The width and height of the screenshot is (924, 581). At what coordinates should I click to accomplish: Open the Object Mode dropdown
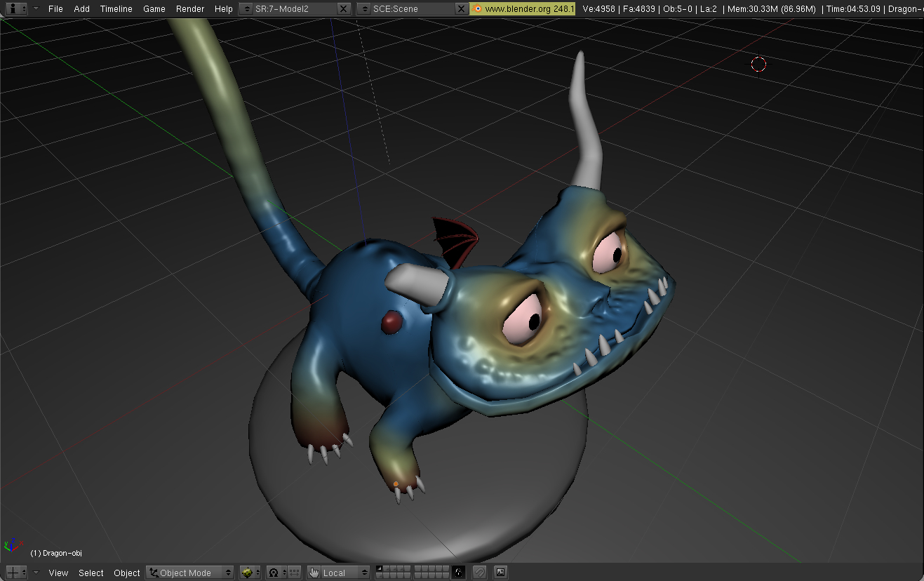[189, 573]
